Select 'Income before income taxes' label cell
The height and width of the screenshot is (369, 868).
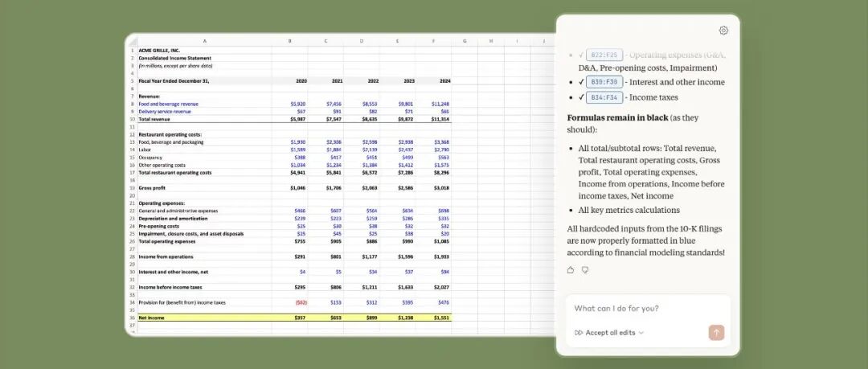pos(204,287)
